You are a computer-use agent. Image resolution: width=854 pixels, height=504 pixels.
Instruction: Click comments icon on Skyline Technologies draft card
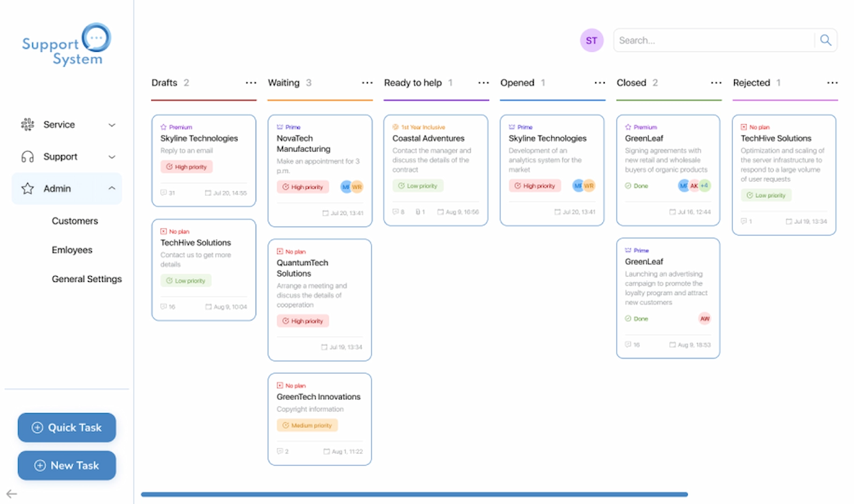pos(163,193)
